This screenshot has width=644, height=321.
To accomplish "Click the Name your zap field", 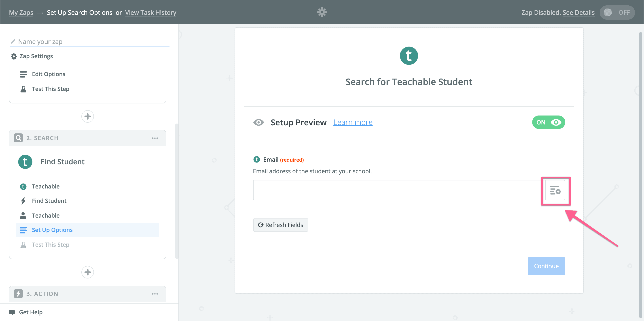I will coord(90,42).
